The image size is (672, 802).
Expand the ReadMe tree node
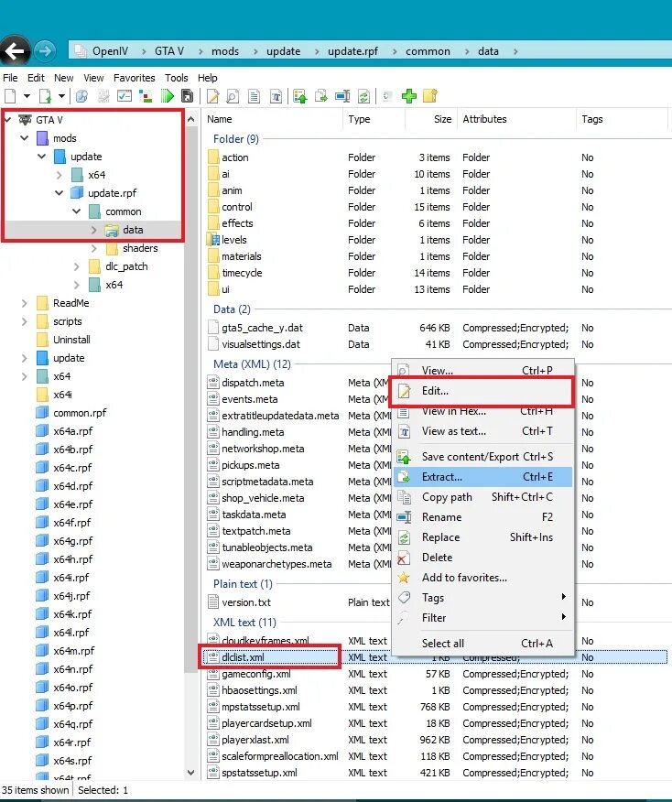(24, 303)
